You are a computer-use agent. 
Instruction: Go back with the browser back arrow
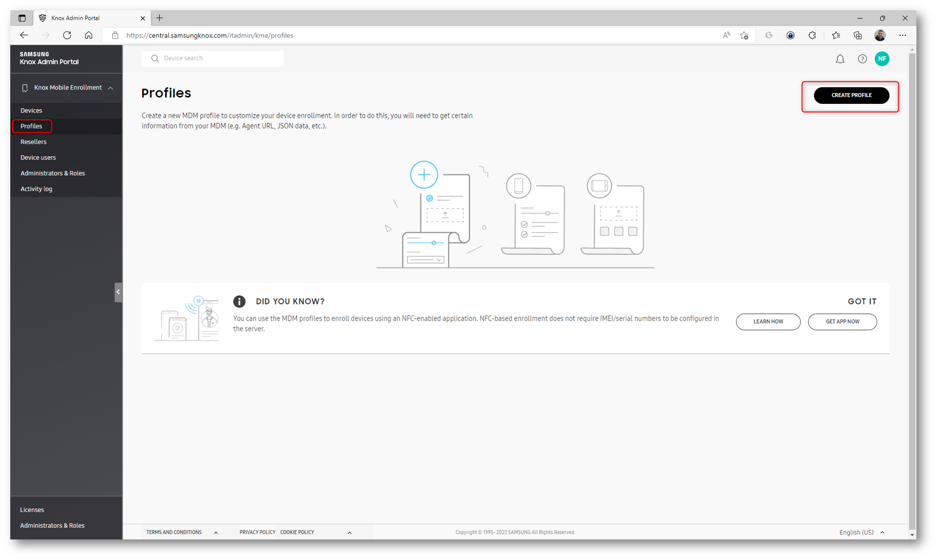click(x=24, y=35)
